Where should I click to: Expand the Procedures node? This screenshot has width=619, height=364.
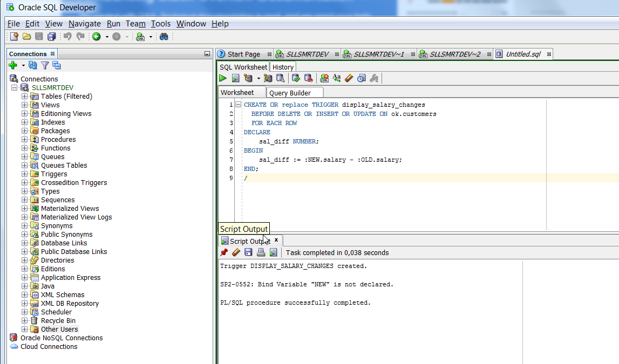point(24,139)
